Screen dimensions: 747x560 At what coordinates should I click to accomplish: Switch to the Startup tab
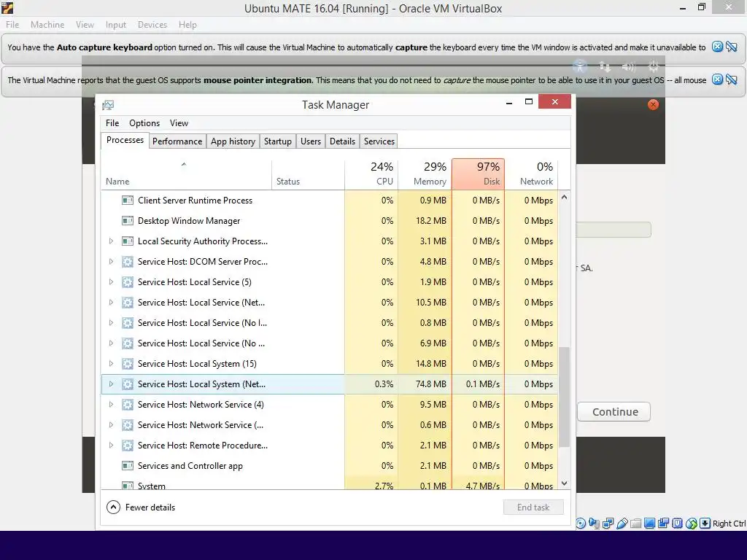[x=278, y=141]
